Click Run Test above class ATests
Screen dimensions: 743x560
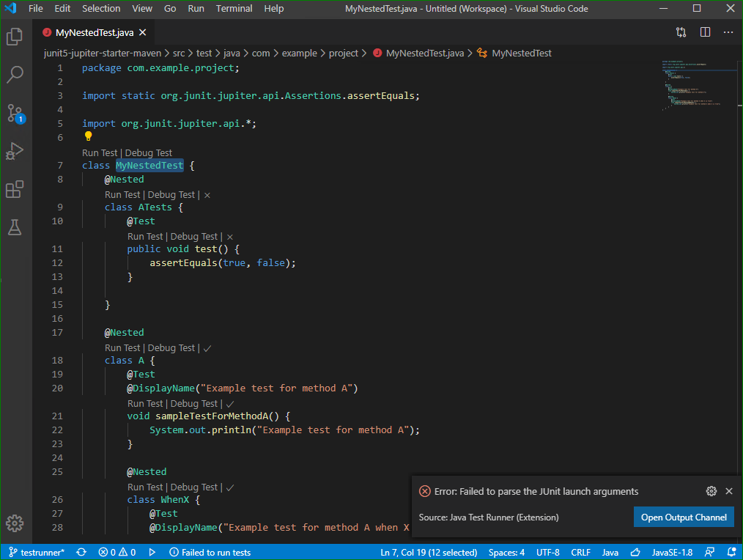(122, 195)
